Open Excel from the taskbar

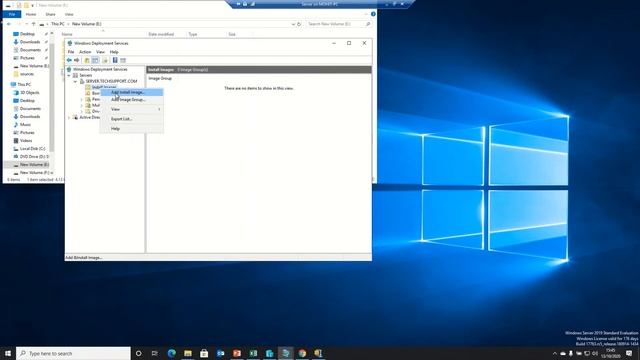(253, 353)
